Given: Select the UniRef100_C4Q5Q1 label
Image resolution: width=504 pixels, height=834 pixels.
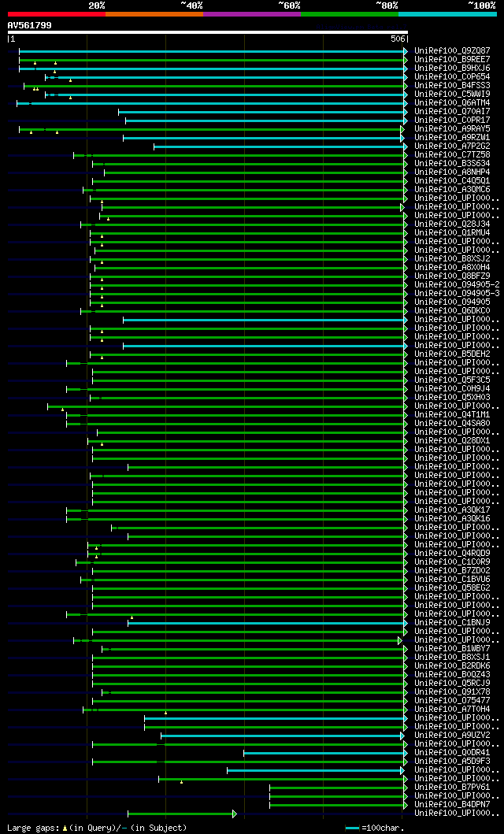Looking at the screenshot, I should (453, 181).
